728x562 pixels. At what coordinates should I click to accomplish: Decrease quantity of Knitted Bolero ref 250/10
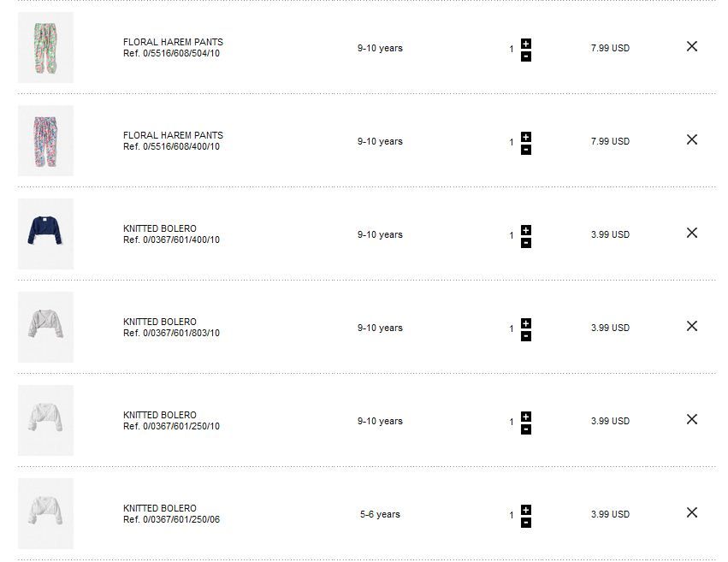pyautogui.click(x=526, y=429)
